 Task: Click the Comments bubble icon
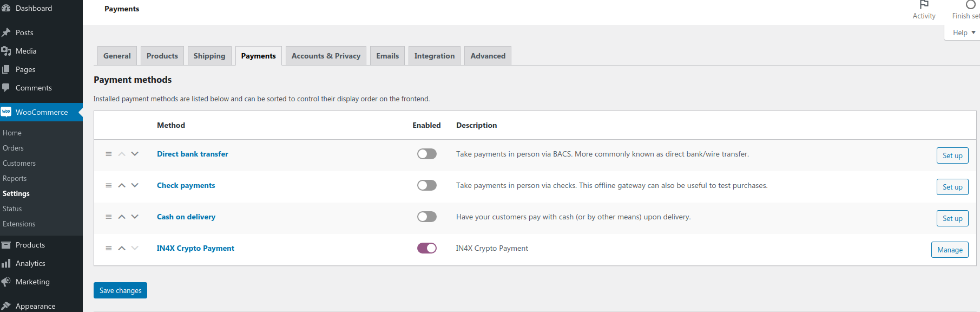pyautogui.click(x=6, y=88)
